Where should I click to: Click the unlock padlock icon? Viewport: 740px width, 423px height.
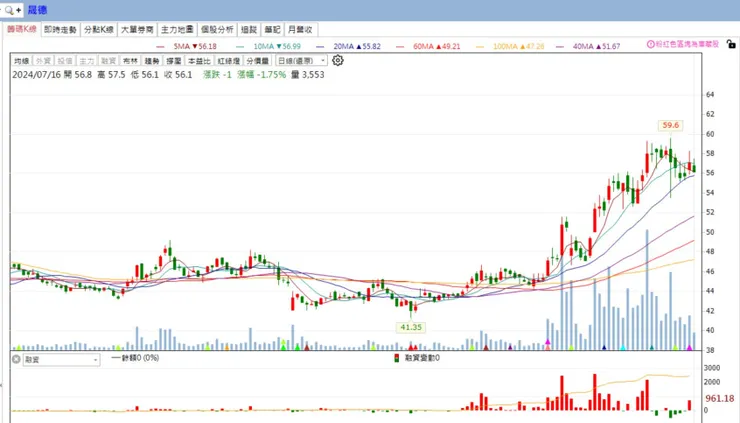click(731, 44)
